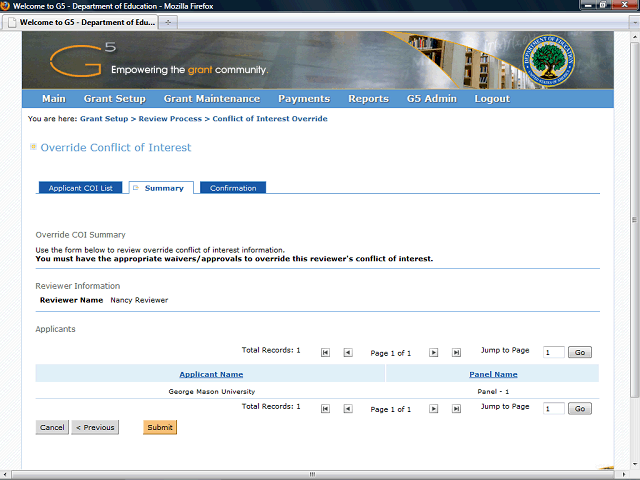Screen dimensions: 640x480
Task: Open the Grant Setup menu
Action: 115,99
